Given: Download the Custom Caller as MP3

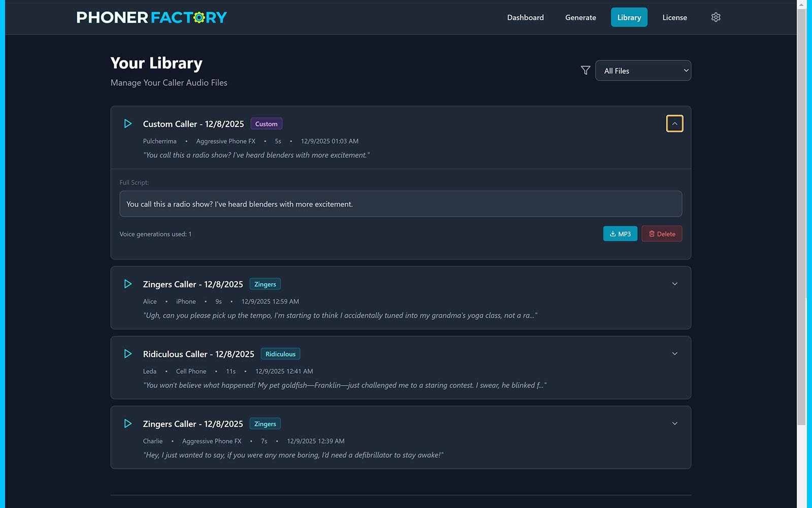Looking at the screenshot, I should (x=620, y=234).
